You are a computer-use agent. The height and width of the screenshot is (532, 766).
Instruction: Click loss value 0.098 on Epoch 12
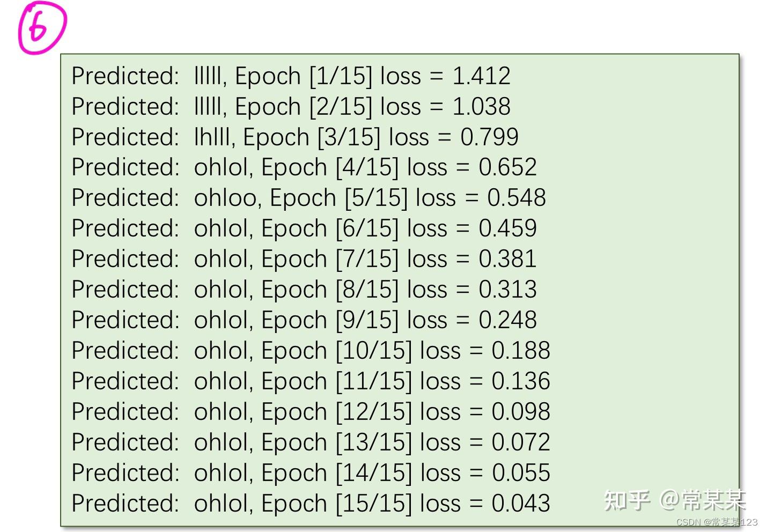[521, 412]
